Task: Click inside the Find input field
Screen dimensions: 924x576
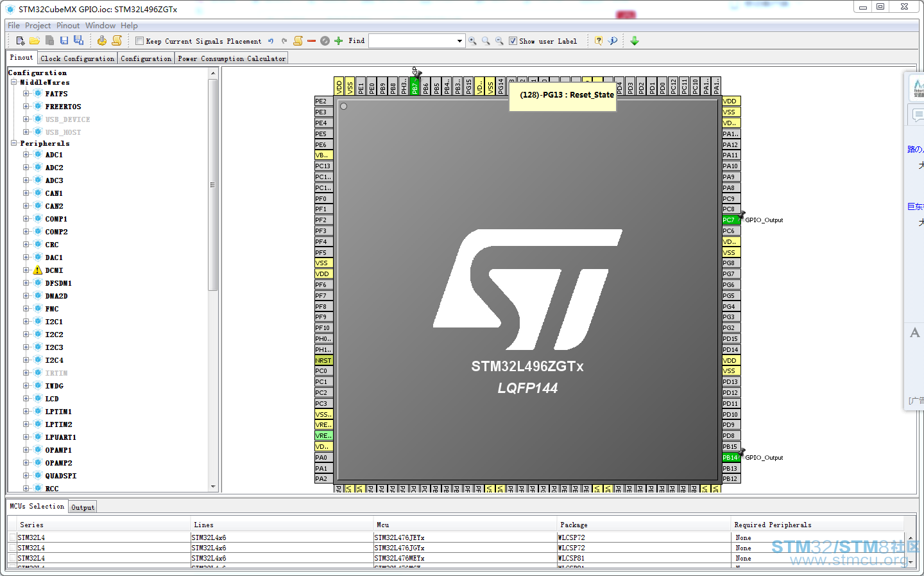Action: pyautogui.click(x=412, y=41)
